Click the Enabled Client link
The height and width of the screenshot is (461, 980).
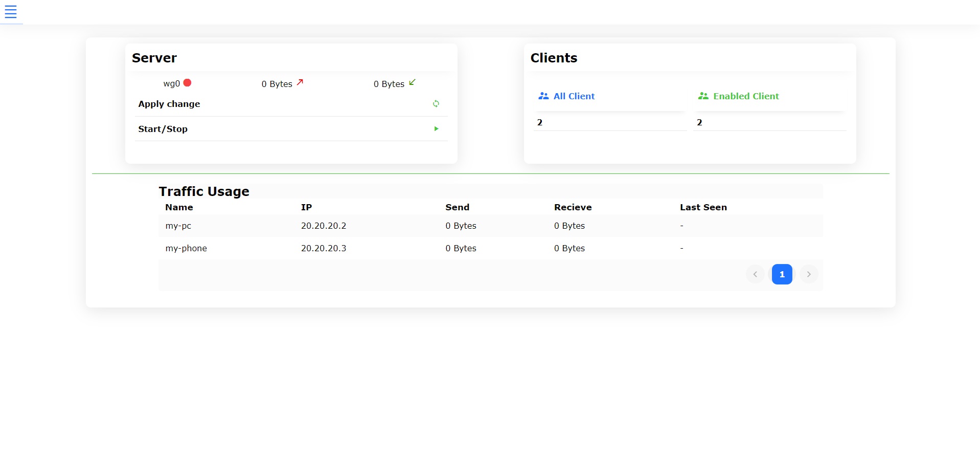coord(746,96)
